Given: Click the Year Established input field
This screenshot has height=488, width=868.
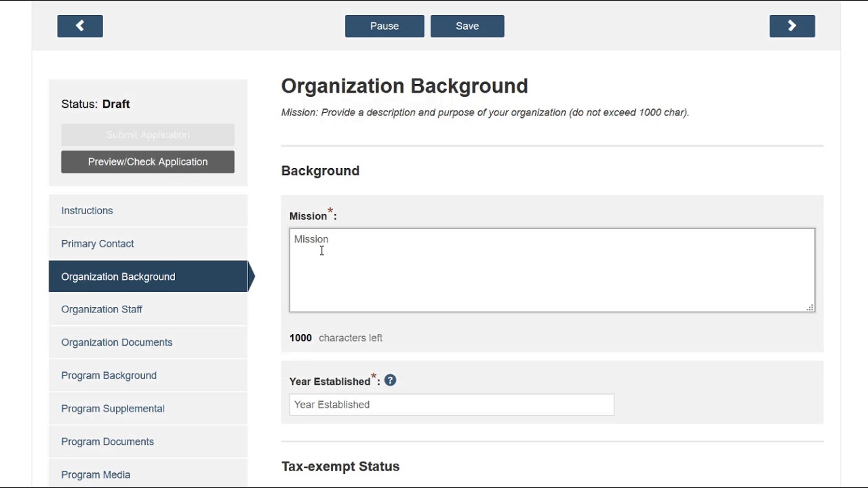Looking at the screenshot, I should click(x=452, y=405).
